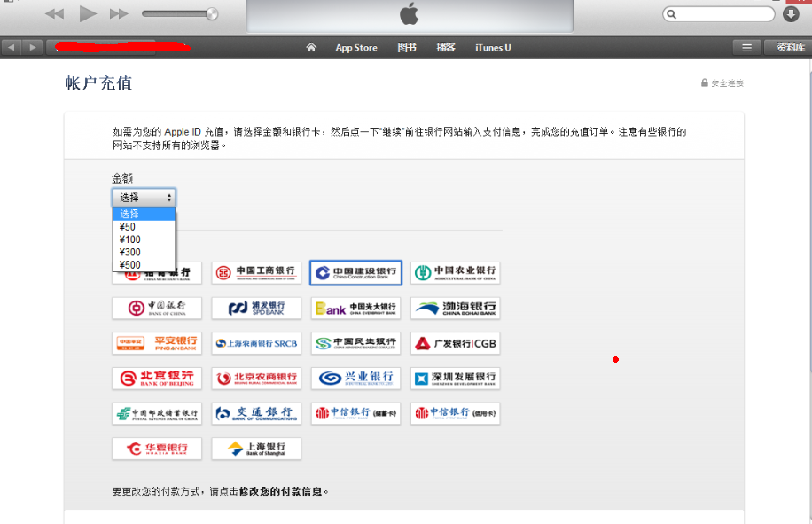812x524 pixels.
Task: Go forward with the right arrow button
Action: [x=33, y=48]
